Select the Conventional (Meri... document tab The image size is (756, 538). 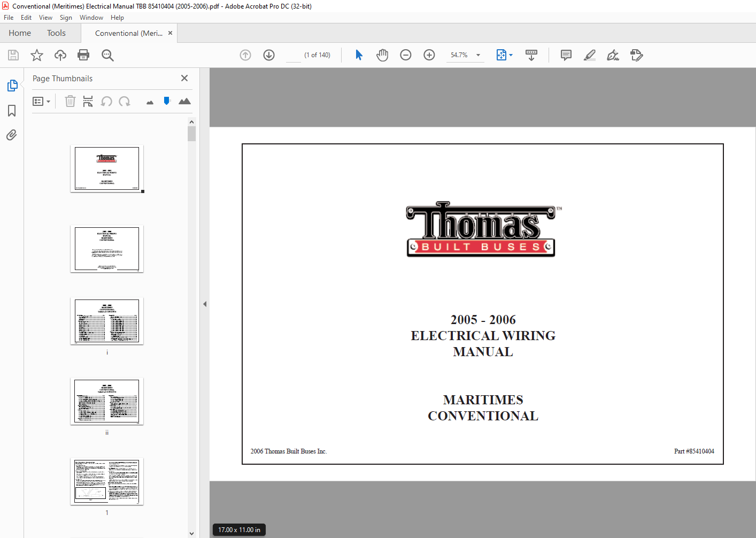click(x=128, y=33)
